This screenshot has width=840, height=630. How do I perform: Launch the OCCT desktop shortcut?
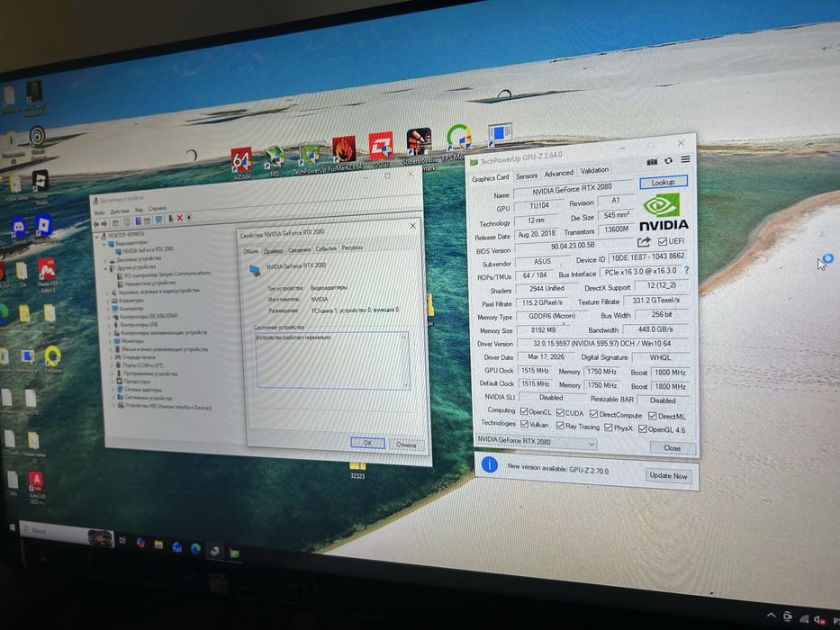(x=381, y=146)
